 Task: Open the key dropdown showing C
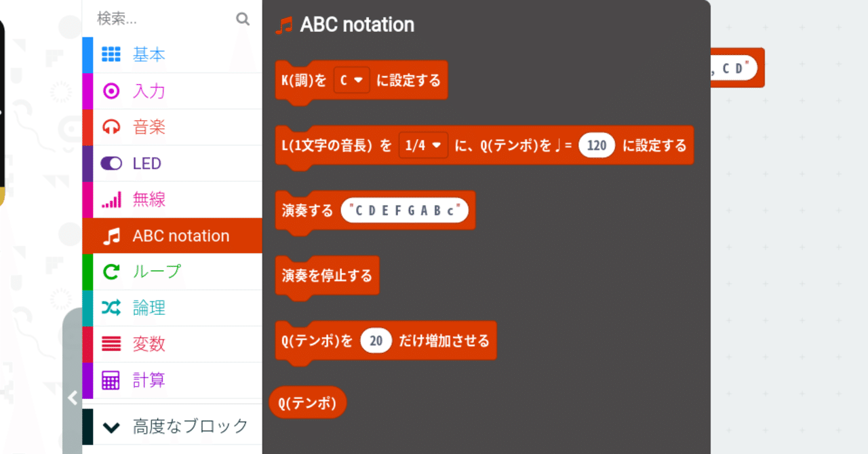(351, 79)
